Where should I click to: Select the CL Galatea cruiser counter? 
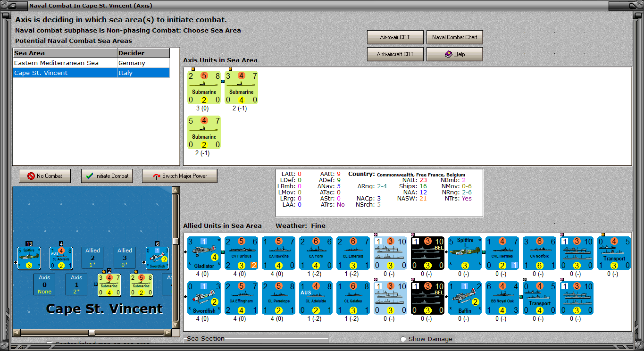(x=353, y=298)
